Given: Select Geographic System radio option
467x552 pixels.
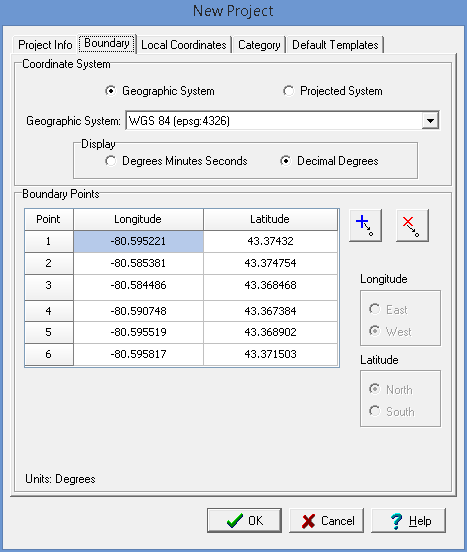Looking at the screenshot, I should click(x=111, y=91).
